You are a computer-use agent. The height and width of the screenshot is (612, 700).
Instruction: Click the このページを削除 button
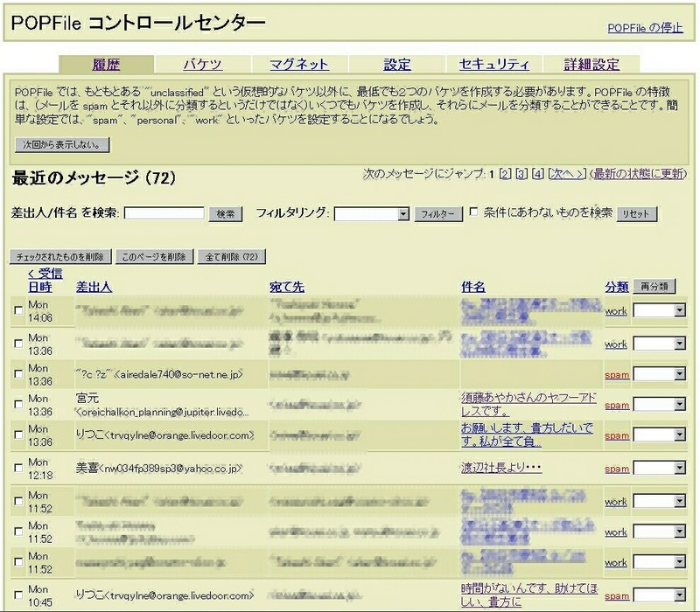tap(154, 257)
